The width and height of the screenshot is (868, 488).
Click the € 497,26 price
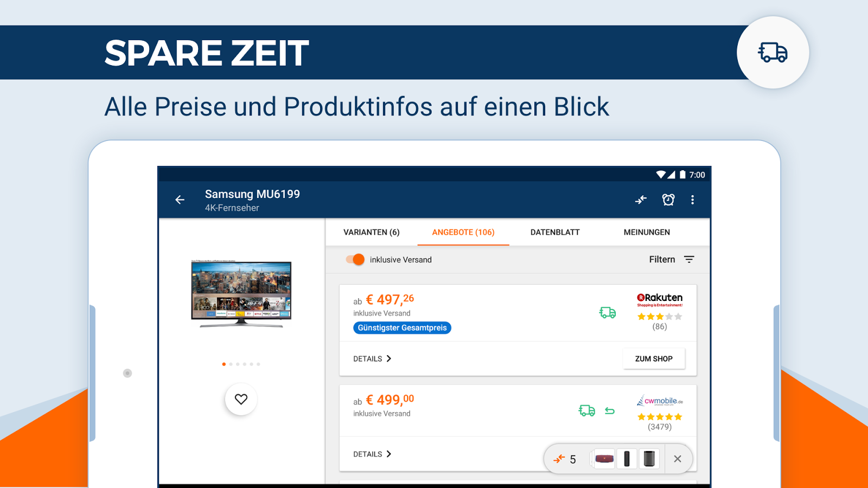click(390, 299)
